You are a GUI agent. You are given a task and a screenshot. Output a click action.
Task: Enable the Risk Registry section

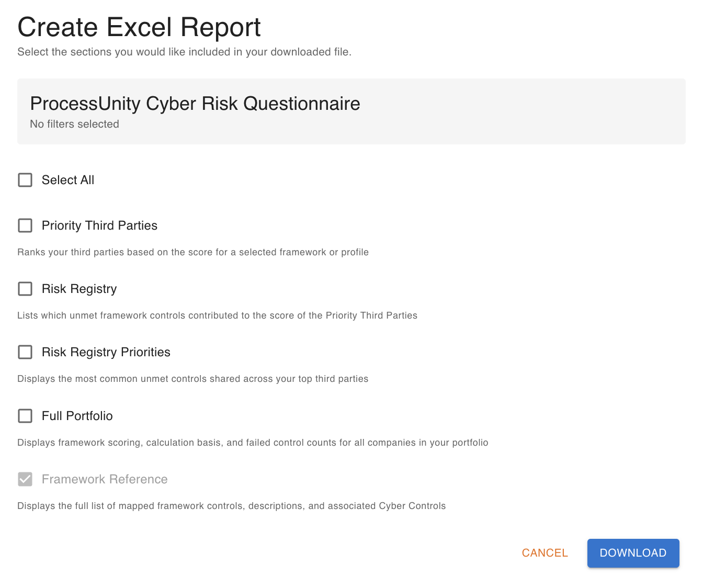pos(25,289)
